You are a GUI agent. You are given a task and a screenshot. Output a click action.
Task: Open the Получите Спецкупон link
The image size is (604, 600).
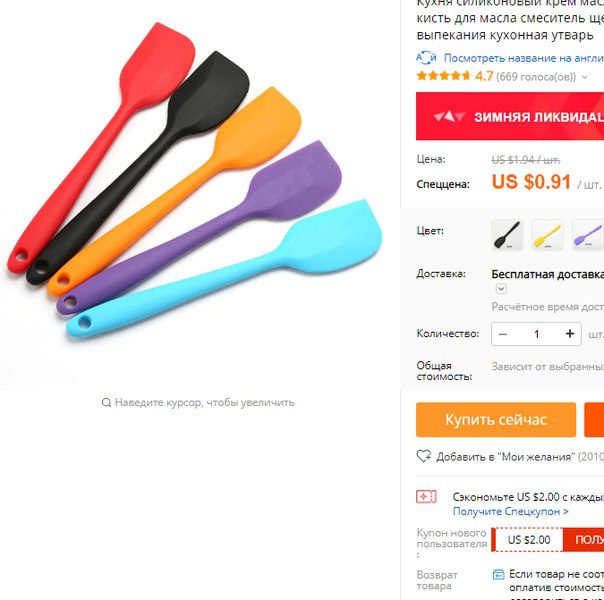coord(510,511)
